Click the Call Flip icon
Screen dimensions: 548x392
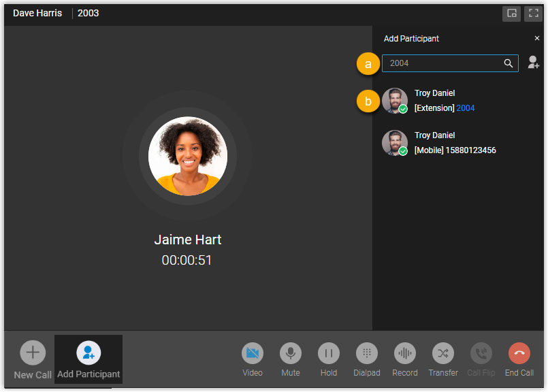481,354
